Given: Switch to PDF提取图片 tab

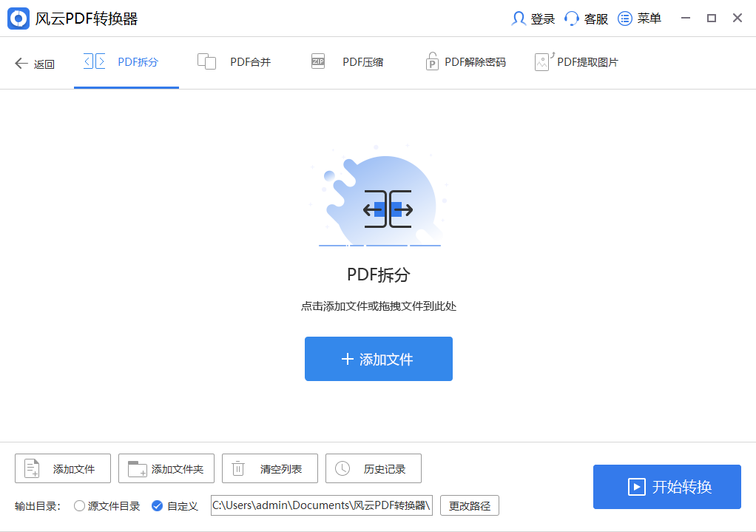Looking at the screenshot, I should point(587,62).
